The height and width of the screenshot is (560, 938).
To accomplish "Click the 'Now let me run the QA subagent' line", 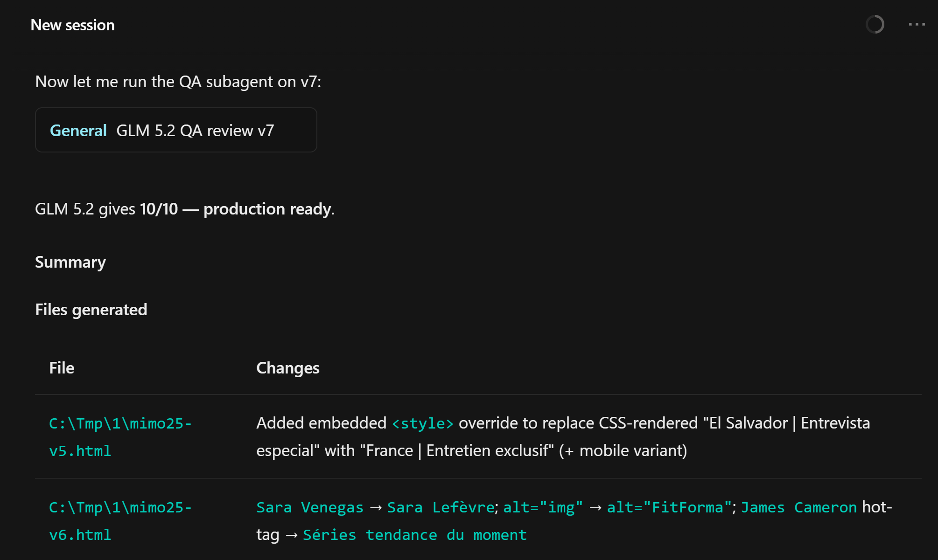I will click(178, 82).
